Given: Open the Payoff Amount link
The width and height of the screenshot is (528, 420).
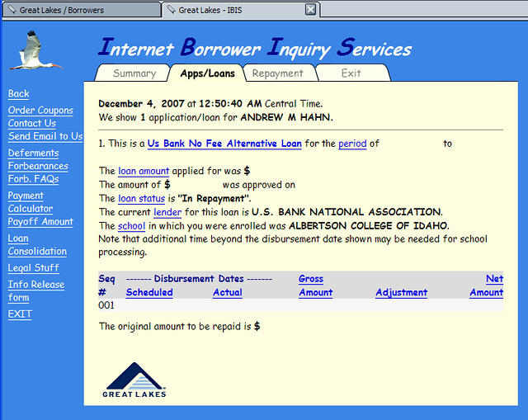Looking at the screenshot, I should [x=40, y=222].
